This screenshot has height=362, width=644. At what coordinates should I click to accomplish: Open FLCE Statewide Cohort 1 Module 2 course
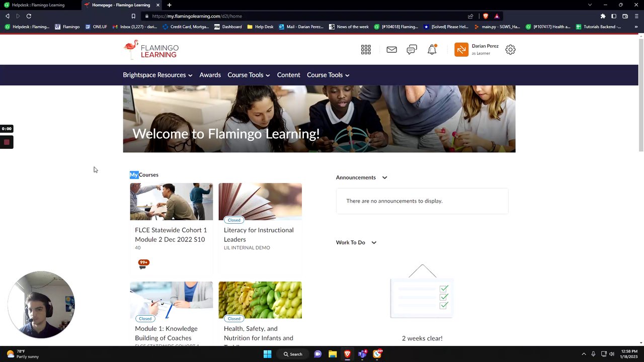click(x=171, y=235)
